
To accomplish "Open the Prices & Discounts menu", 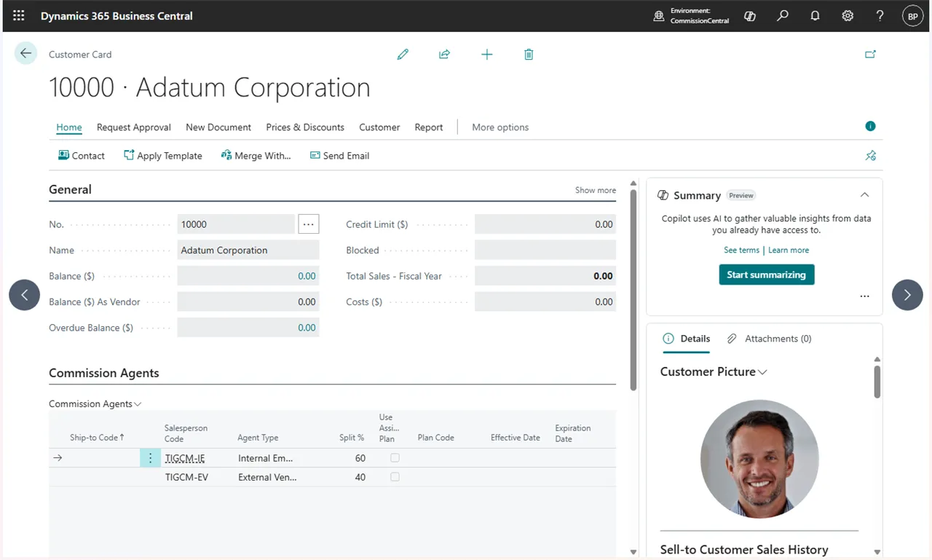I will coord(305,127).
